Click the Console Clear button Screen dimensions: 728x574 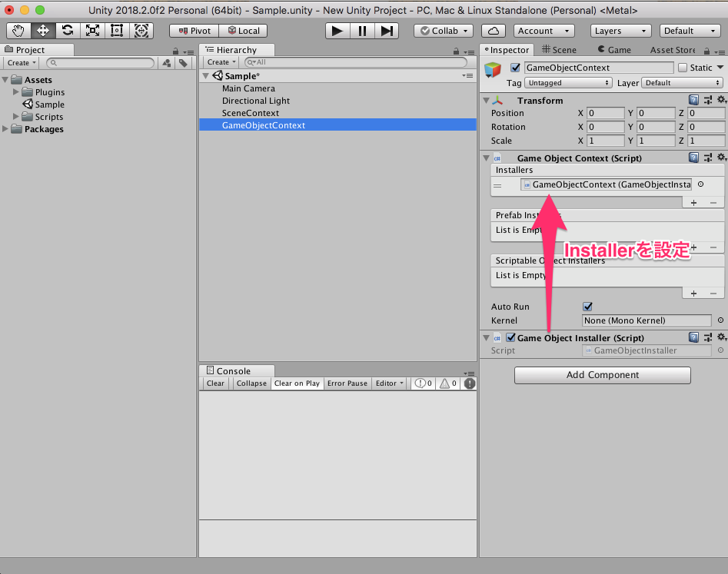(215, 383)
